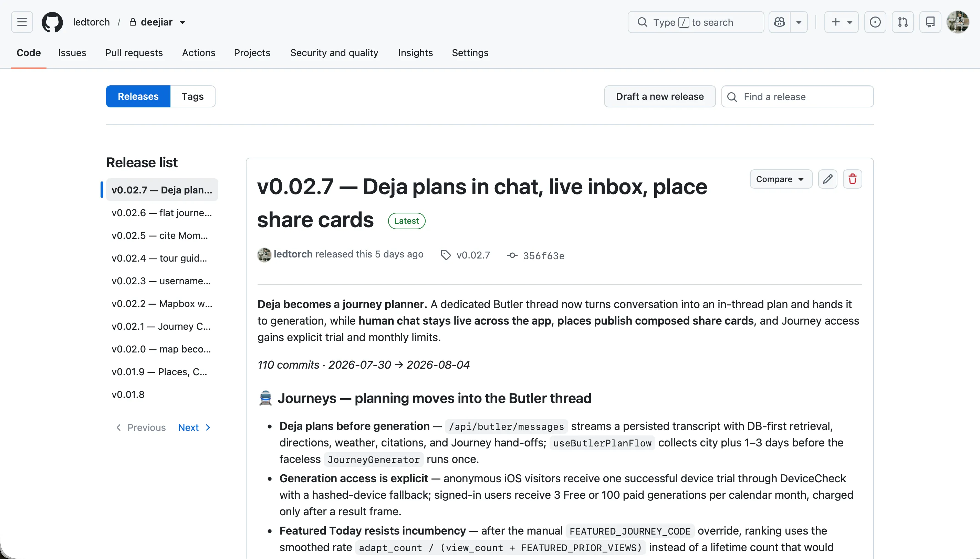Click the Latest badge

click(x=406, y=221)
